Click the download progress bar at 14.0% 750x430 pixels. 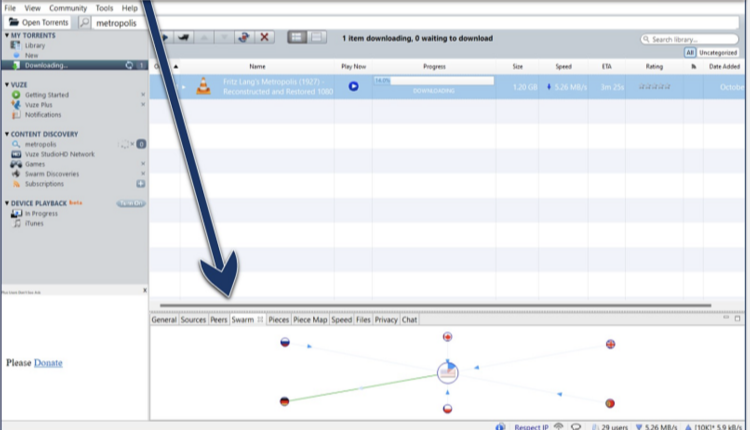pos(434,80)
